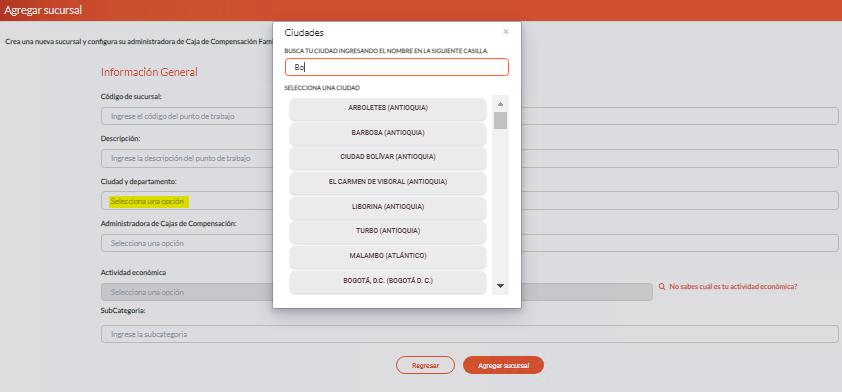Open 'No sabes cuál es tu actividad económica?' link
Image resolution: width=842 pixels, height=392 pixels.
(x=733, y=287)
